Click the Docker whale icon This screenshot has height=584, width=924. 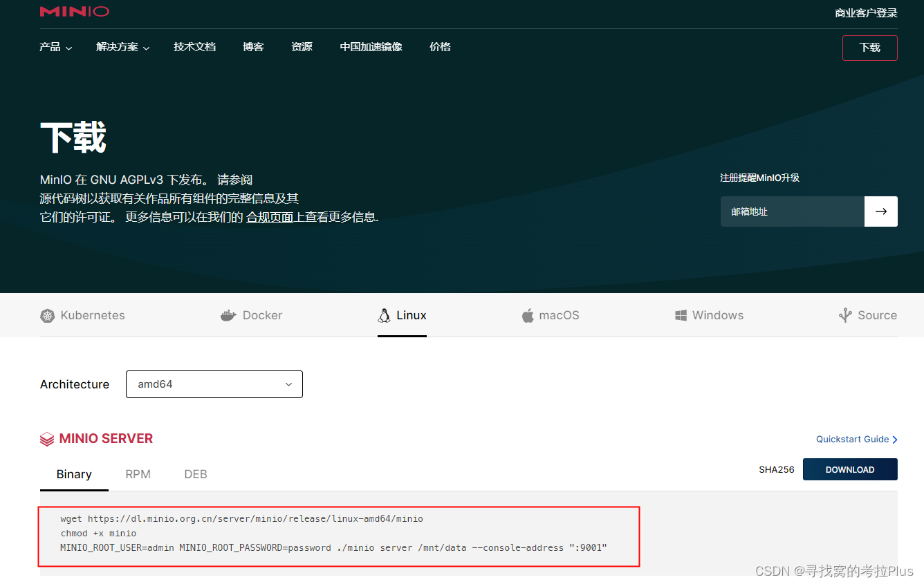click(x=228, y=316)
